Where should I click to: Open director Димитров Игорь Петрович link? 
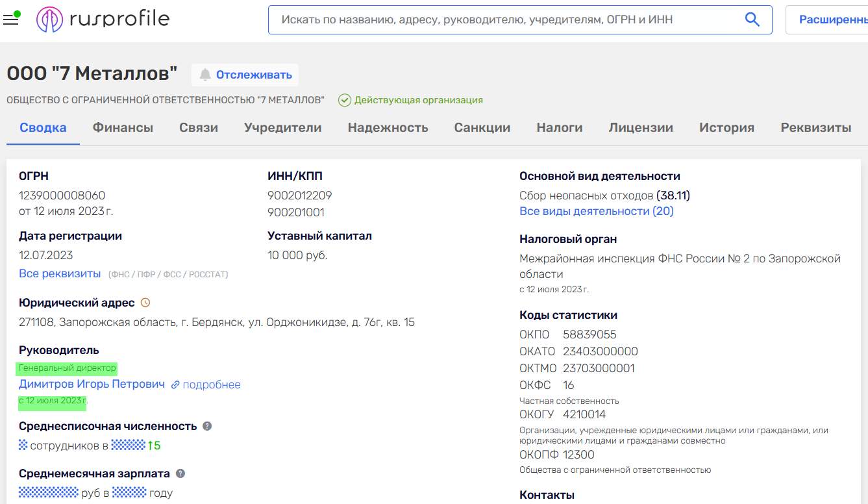92,384
